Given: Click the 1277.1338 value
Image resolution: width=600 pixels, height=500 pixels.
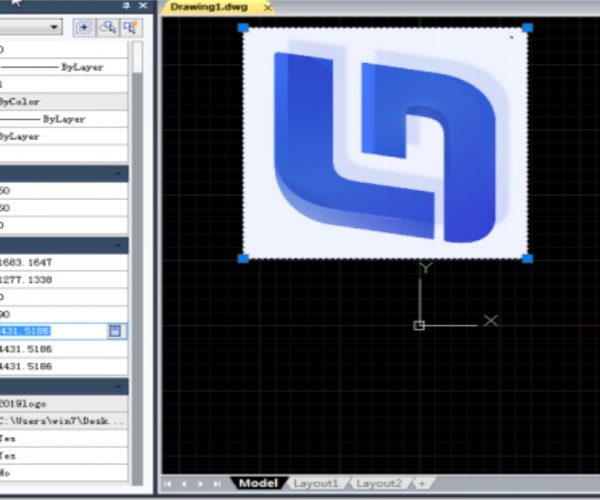Looking at the screenshot, I should (x=26, y=280).
